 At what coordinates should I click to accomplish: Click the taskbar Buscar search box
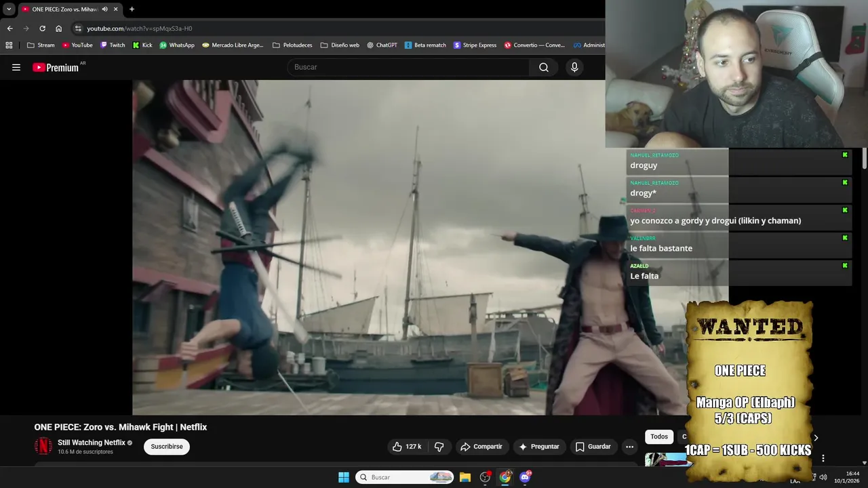coord(405,477)
